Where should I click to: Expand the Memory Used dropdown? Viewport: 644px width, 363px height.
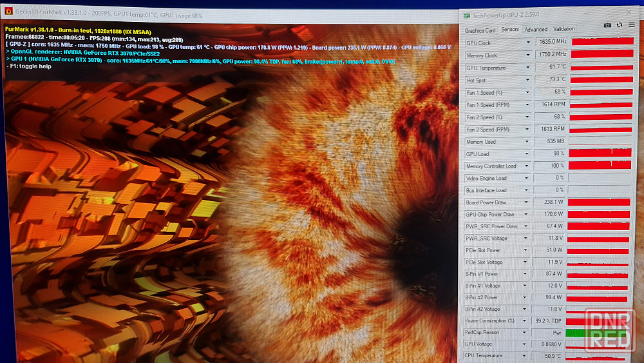[527, 141]
